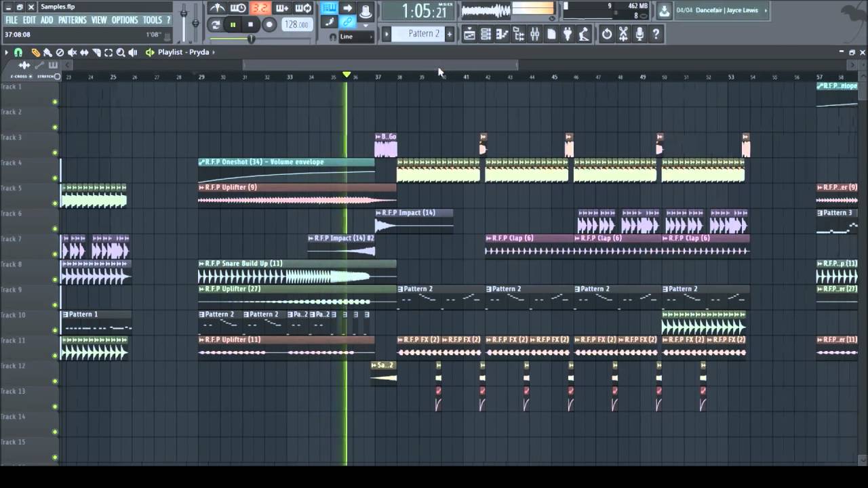This screenshot has height=488, width=868.
Task: Open the Mixer view
Action: pos(535,34)
